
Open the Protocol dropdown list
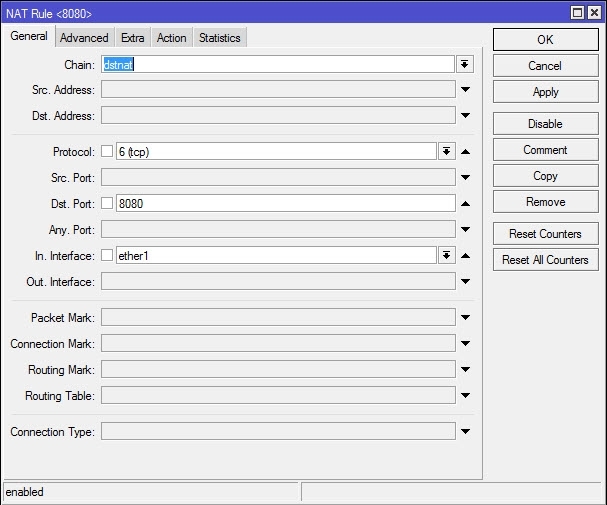[446, 152]
